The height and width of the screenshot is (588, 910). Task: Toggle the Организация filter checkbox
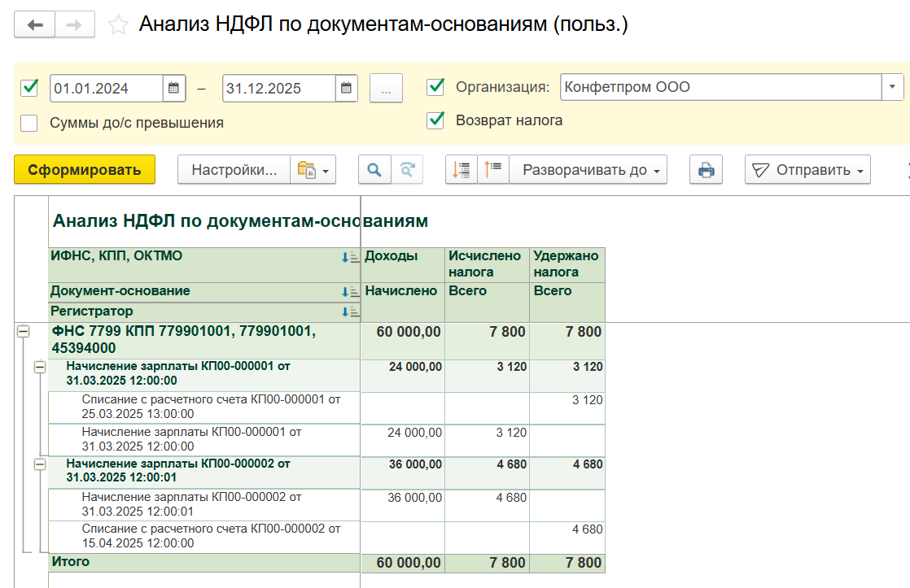pos(435,87)
